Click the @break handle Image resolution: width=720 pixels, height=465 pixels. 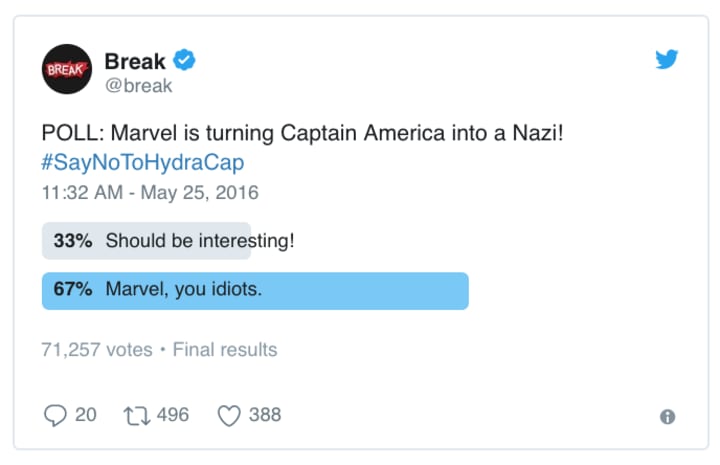(138, 86)
